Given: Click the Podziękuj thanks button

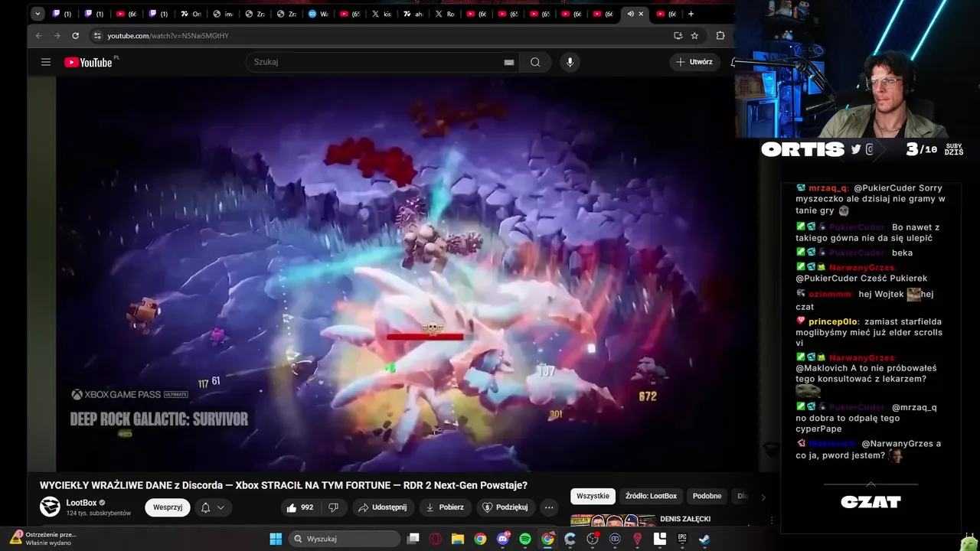Looking at the screenshot, I should click(505, 507).
